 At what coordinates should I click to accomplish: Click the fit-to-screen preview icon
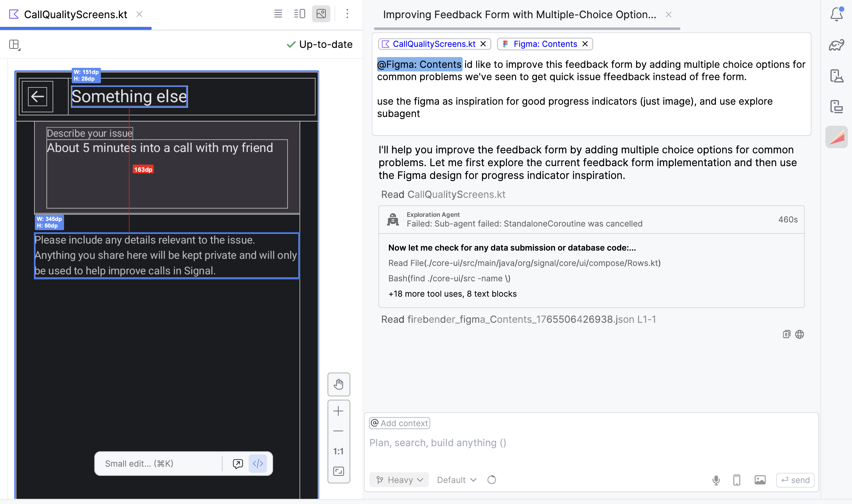pyautogui.click(x=338, y=471)
